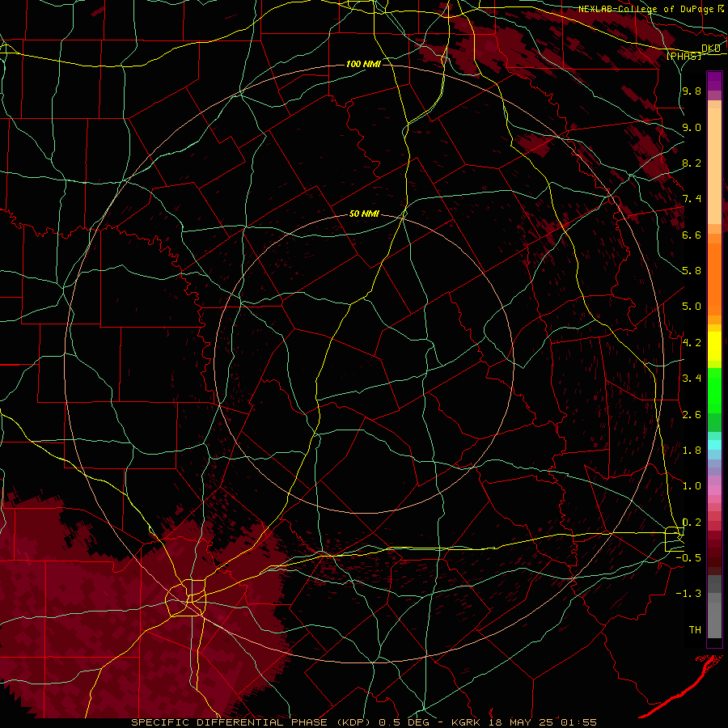Select the 4.2 value on the color scale

click(x=692, y=343)
